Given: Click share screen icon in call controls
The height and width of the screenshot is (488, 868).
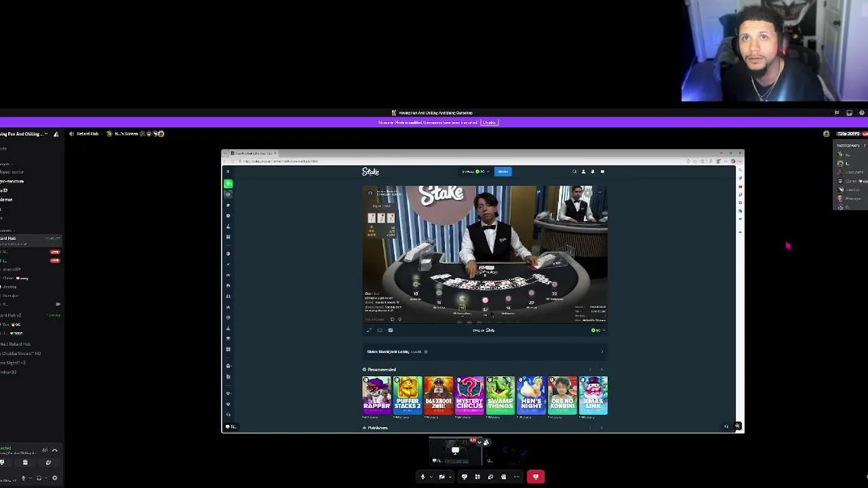Looking at the screenshot, I should 465,477.
